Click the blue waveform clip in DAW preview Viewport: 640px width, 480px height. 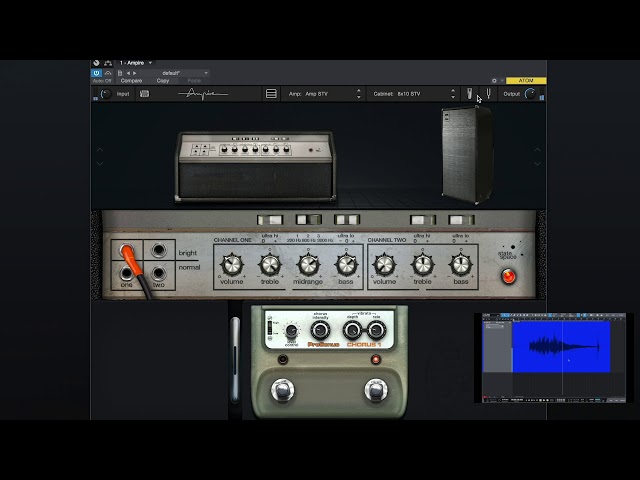click(561, 347)
